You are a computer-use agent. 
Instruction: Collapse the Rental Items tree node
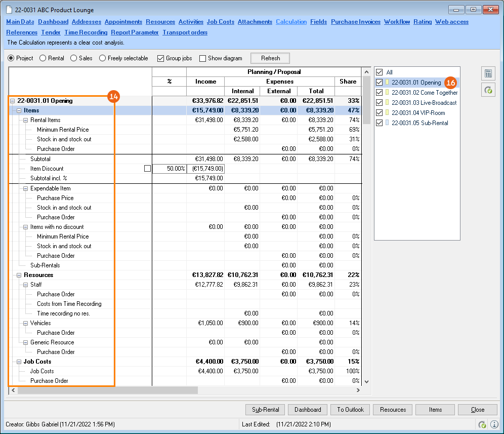[26, 120]
